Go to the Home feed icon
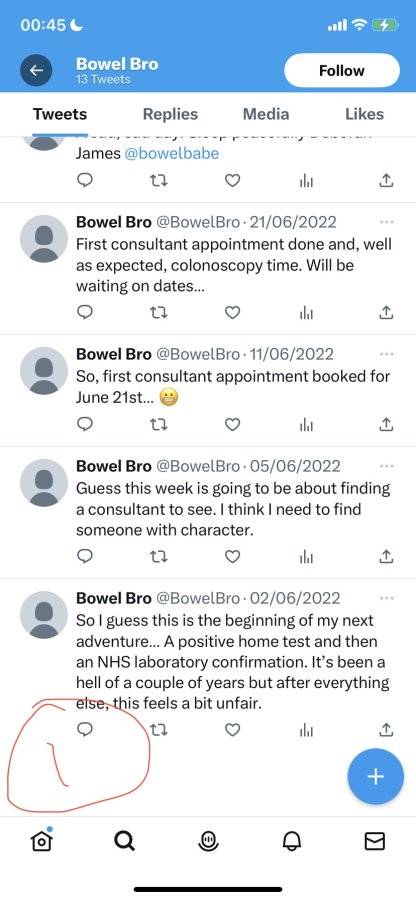416x900 pixels. pyautogui.click(x=42, y=840)
